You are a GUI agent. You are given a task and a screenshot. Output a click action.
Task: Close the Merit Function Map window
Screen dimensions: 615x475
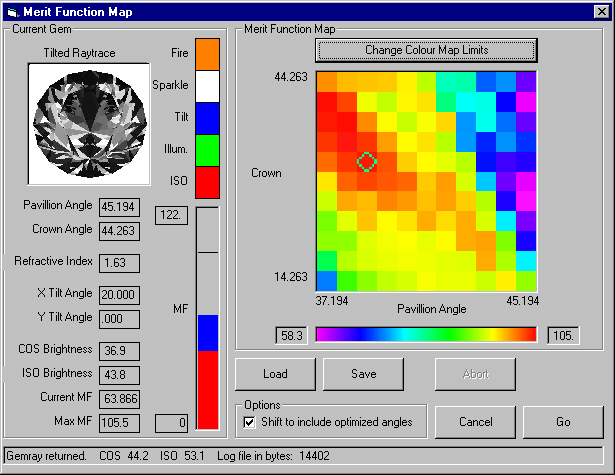[601, 12]
